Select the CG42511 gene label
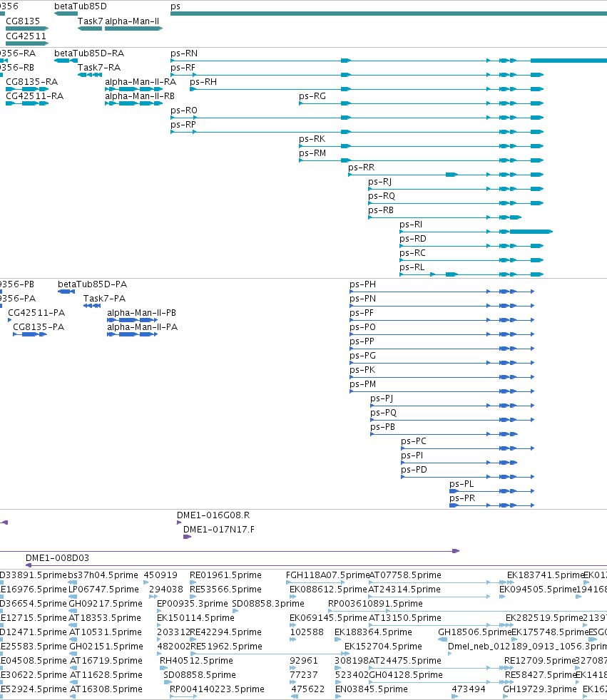This screenshot has width=607, height=700. point(26,36)
